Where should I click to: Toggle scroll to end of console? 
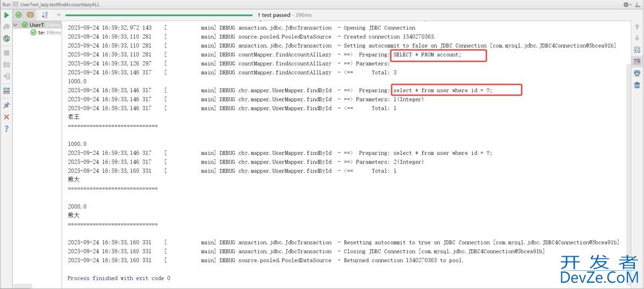click(637, 62)
